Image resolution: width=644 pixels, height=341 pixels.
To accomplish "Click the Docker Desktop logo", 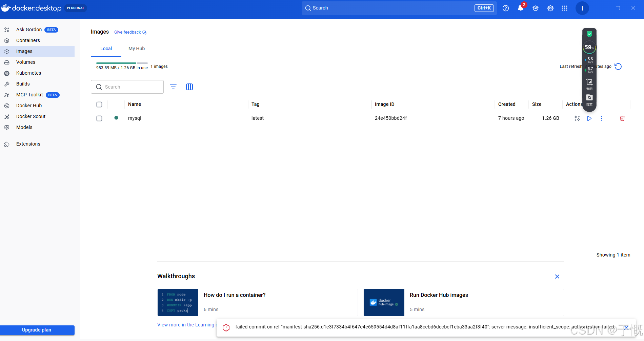I will [x=32, y=8].
